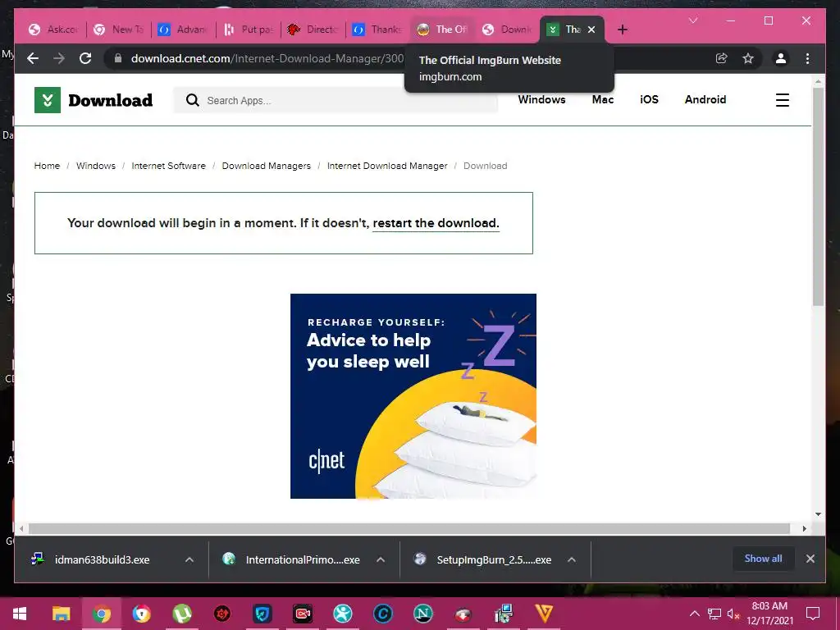The height and width of the screenshot is (630, 840).
Task: Switch to the Directory tab
Action: pyautogui.click(x=313, y=30)
